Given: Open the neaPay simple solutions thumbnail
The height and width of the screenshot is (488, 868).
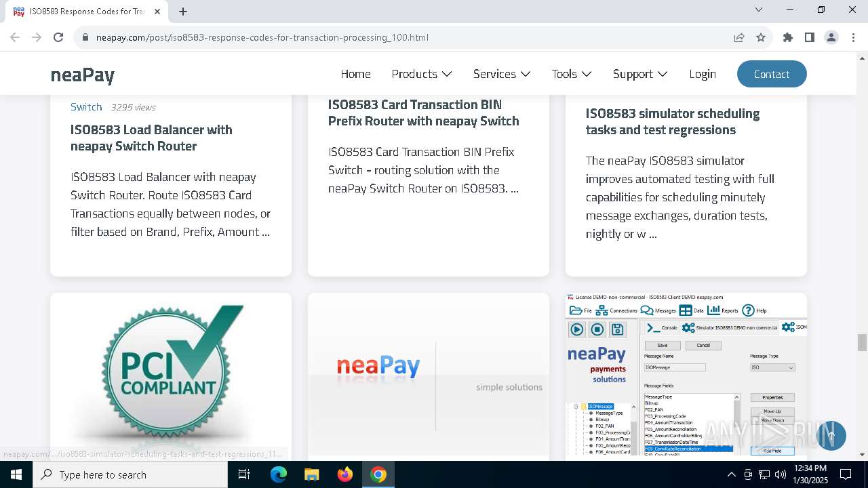Looking at the screenshot, I should [x=429, y=377].
